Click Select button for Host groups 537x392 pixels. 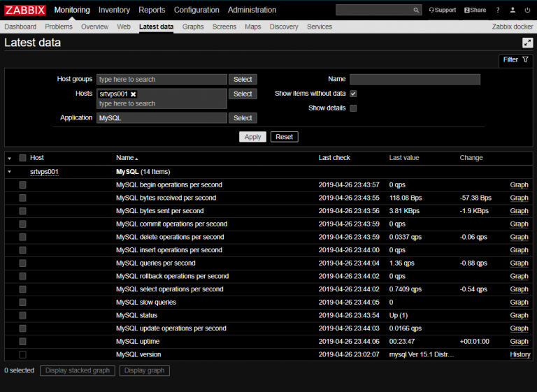tap(243, 80)
